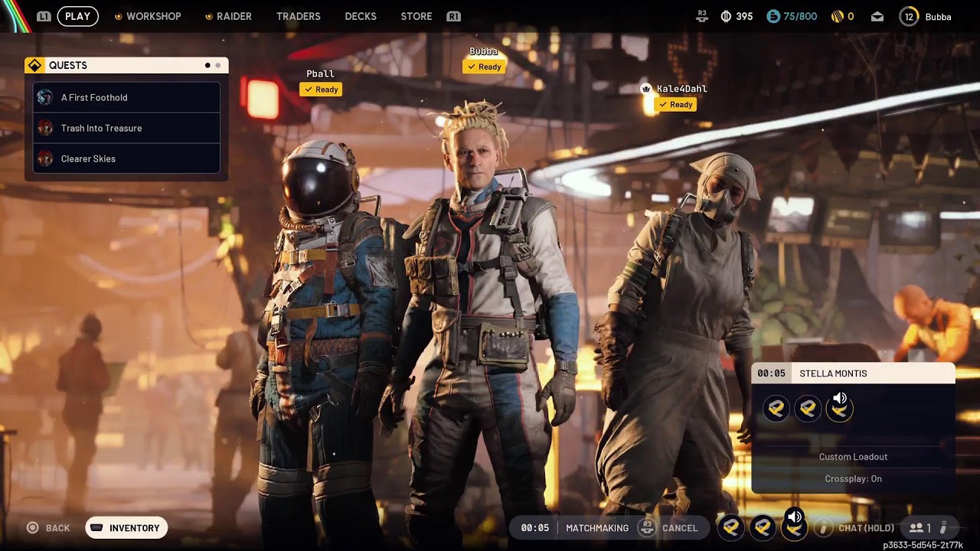Toggle the Crossplay: On setting
This screenshot has height=551, width=980.
pyautogui.click(x=853, y=479)
